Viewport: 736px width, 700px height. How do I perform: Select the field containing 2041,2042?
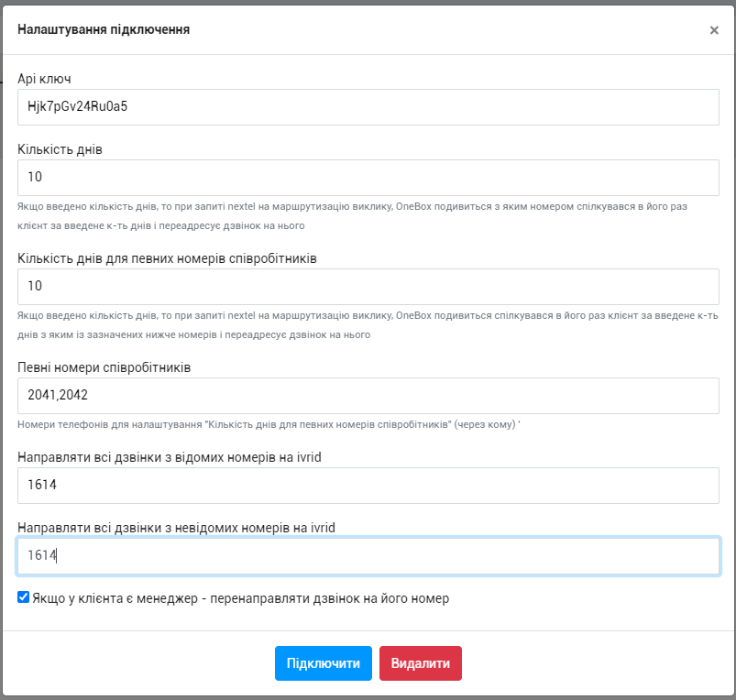[x=368, y=396]
